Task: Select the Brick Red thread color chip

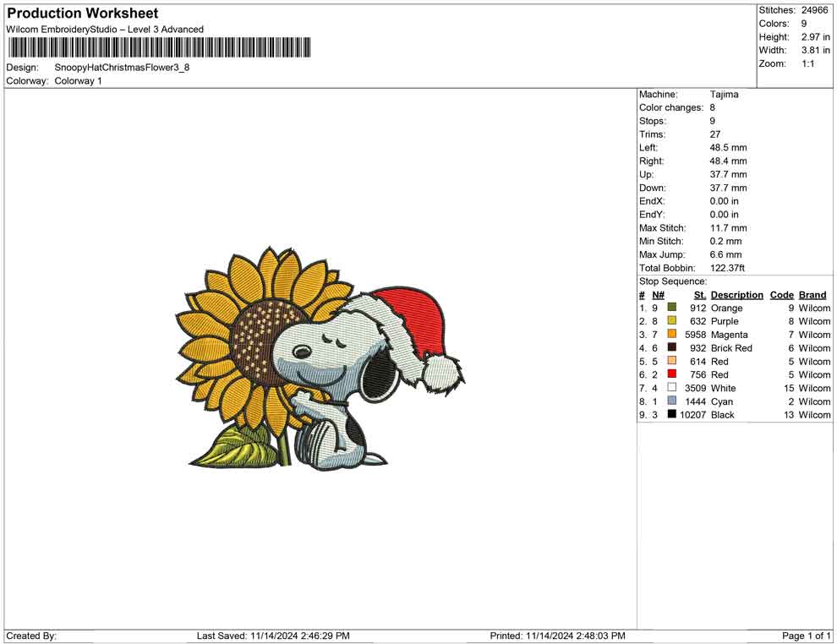Action: click(x=670, y=348)
